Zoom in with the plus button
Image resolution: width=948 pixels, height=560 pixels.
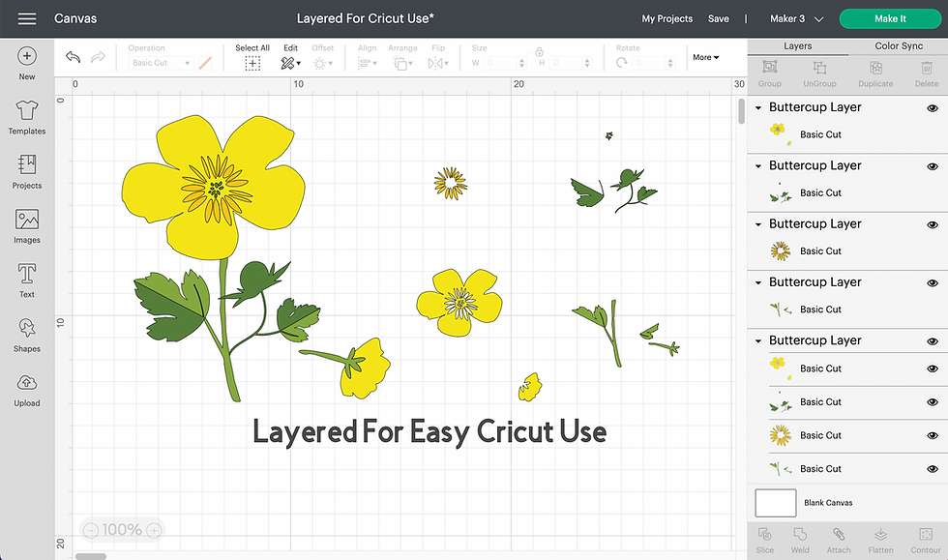pyautogui.click(x=154, y=530)
